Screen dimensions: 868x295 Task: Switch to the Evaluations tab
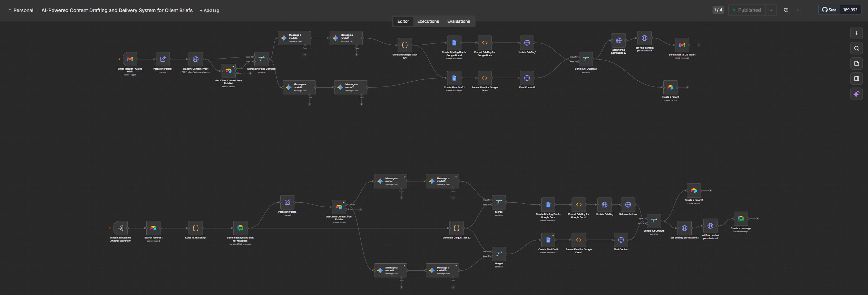pos(458,21)
